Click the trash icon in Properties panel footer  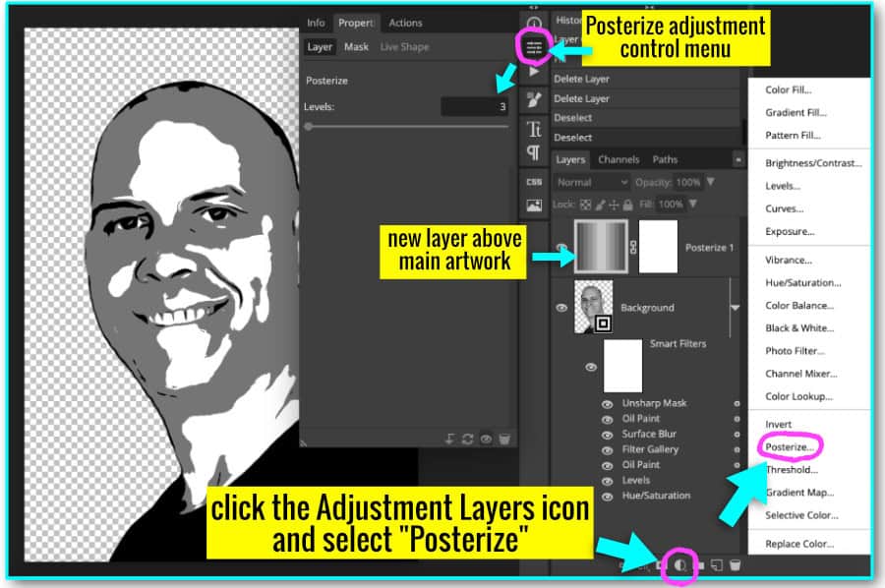(504, 439)
